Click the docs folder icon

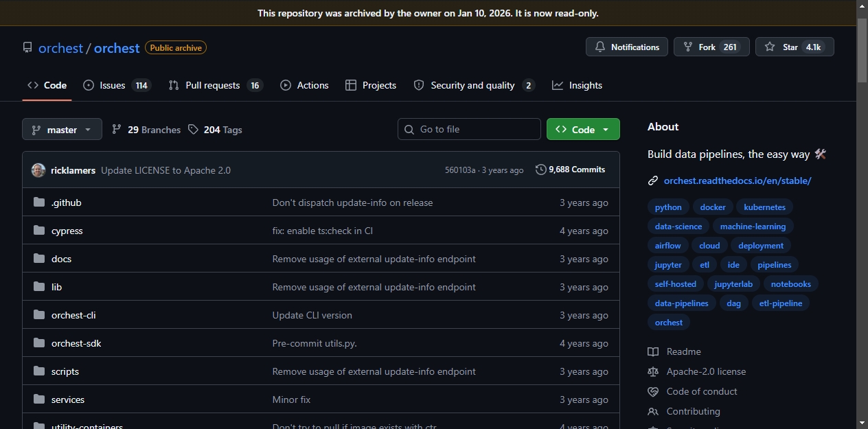[x=39, y=259]
